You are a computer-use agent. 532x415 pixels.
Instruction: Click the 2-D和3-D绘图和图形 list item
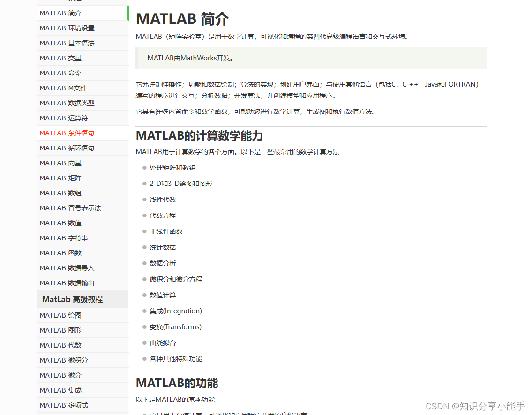181,184
